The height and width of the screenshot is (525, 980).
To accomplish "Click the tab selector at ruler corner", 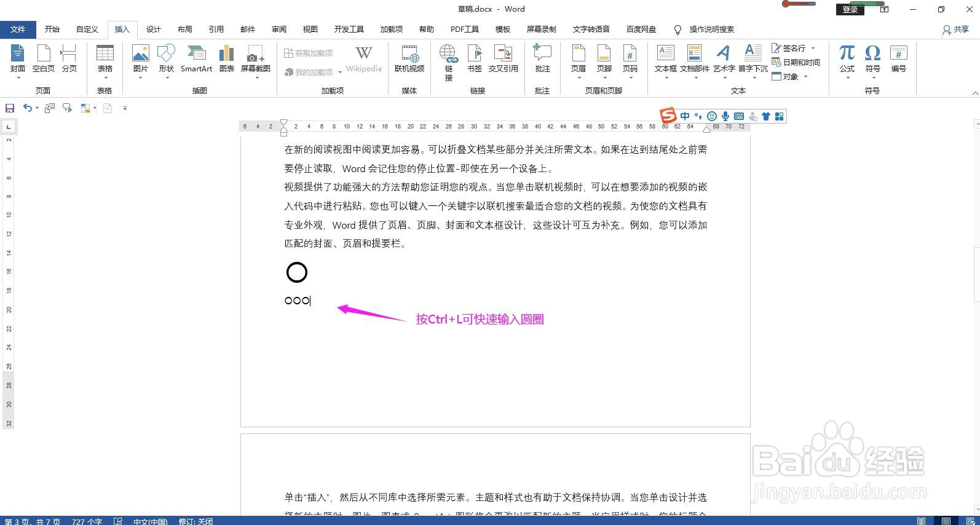I will coord(9,127).
